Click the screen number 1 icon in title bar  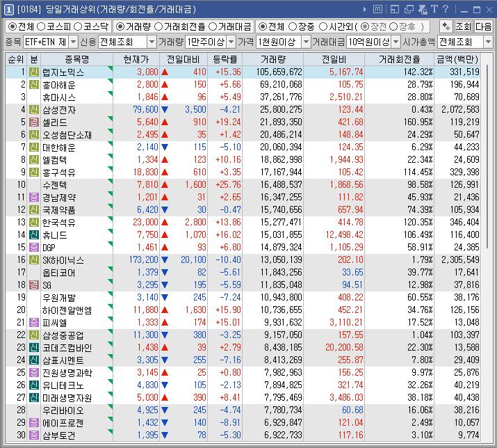pos(9,10)
